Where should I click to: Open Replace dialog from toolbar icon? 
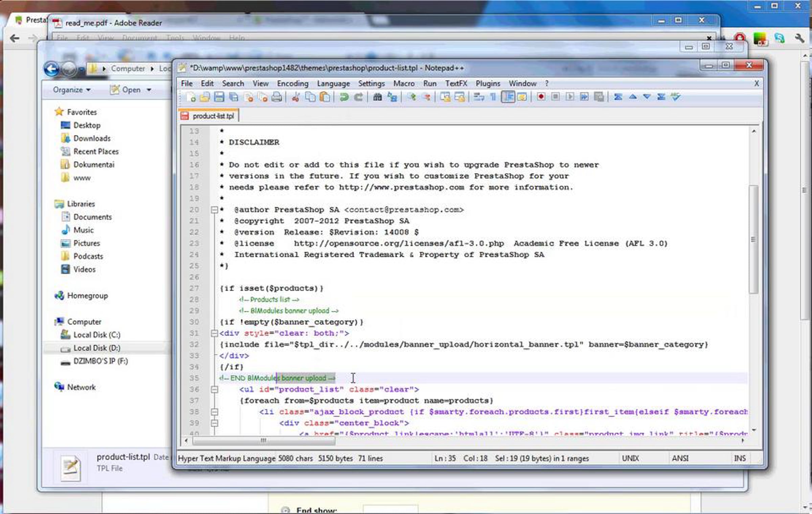point(392,97)
